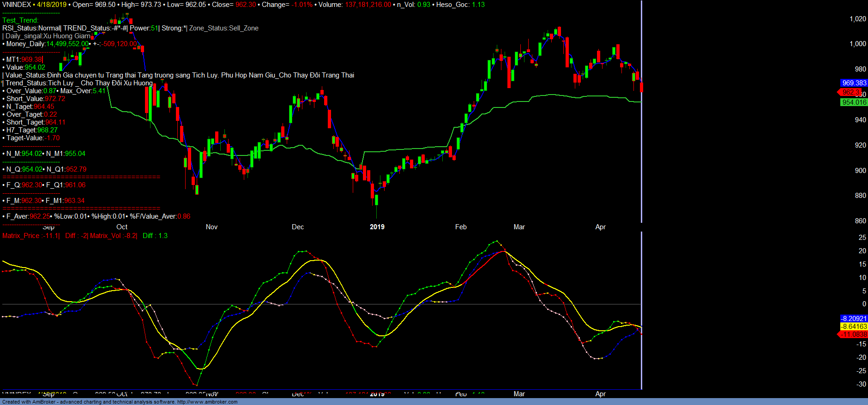The height and width of the screenshot is (405, 868).
Task: Click the Oct label below price chart
Action: click(x=122, y=227)
